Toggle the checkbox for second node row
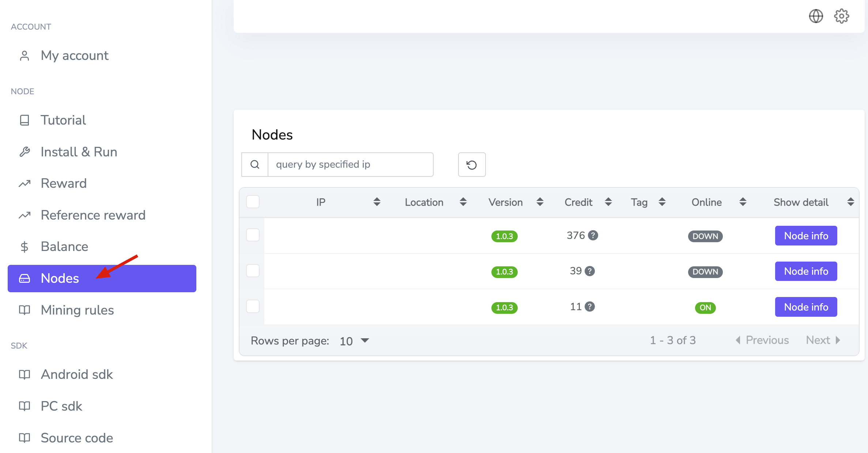The image size is (868, 453). tap(253, 271)
